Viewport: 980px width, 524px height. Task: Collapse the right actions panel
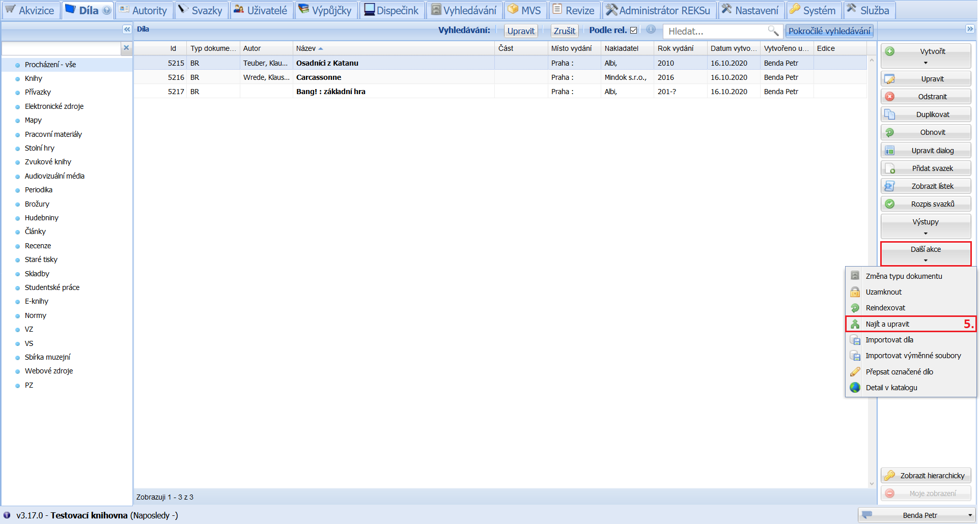coord(970,30)
